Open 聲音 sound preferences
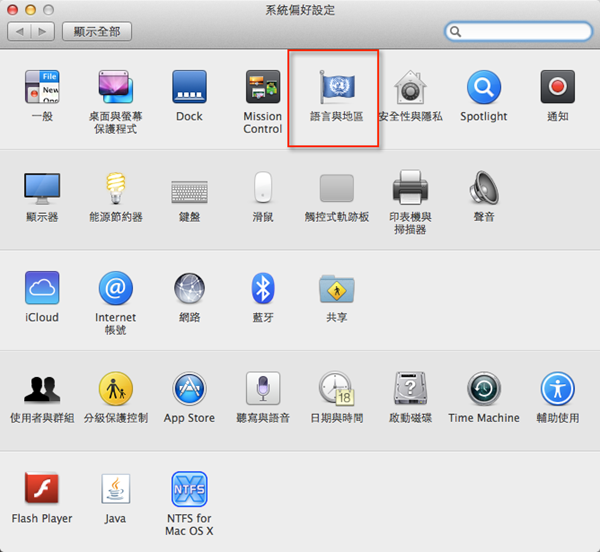This screenshot has width=600, height=552. click(x=484, y=187)
